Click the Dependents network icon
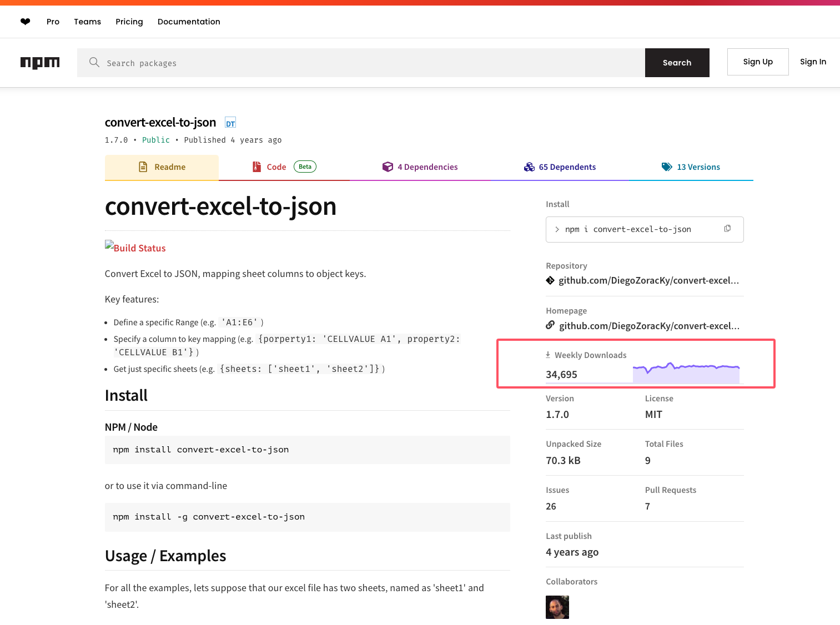This screenshot has width=840, height=625. (529, 167)
